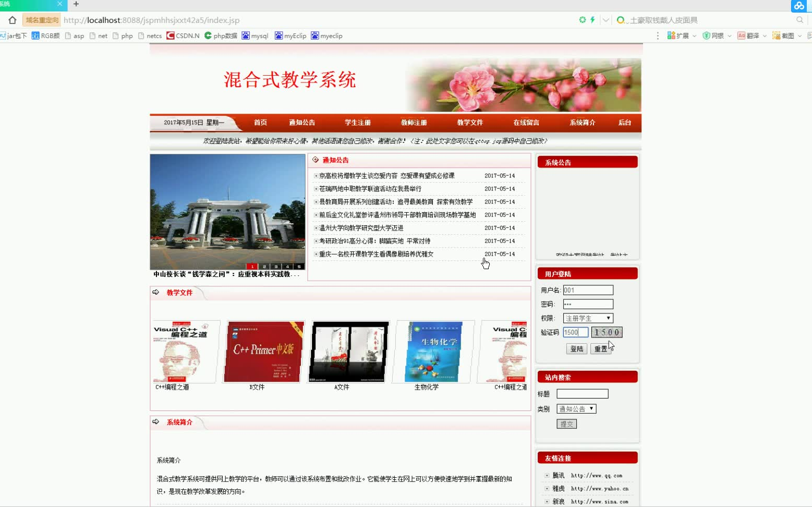Open the RGB颜 bookmark
This screenshot has height=507, width=812.
45,35
